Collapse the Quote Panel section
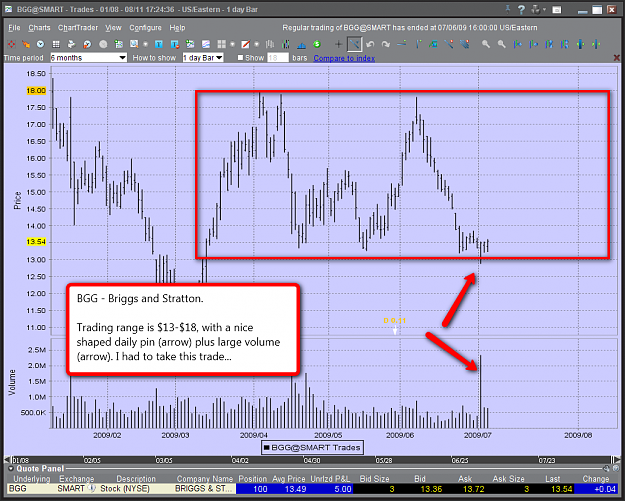 pyautogui.click(x=11, y=469)
